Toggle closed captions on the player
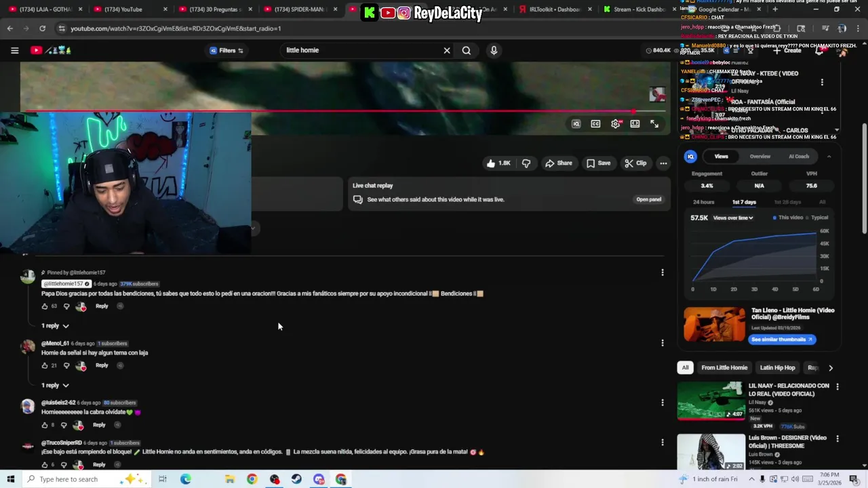The width and height of the screenshot is (868, 488). pyautogui.click(x=595, y=124)
